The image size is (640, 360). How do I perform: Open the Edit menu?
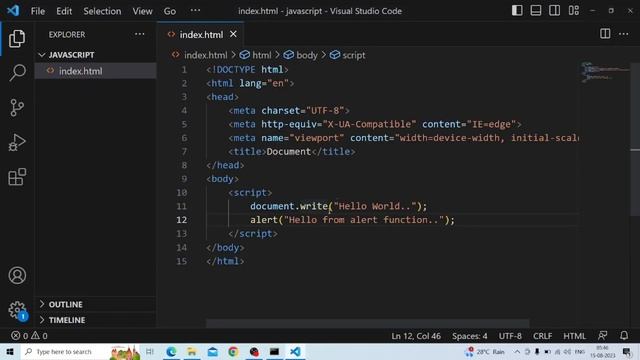pos(64,11)
